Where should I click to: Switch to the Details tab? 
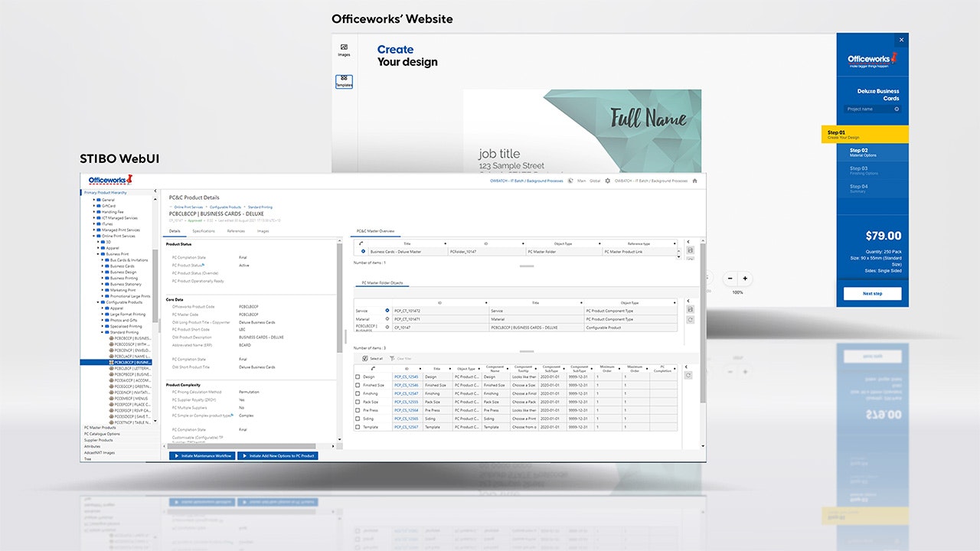tap(175, 230)
